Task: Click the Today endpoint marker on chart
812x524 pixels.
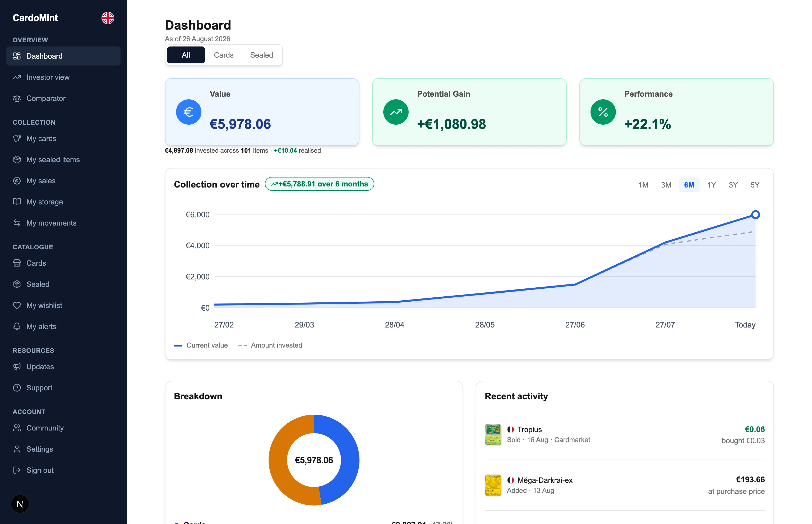Action: (755, 215)
